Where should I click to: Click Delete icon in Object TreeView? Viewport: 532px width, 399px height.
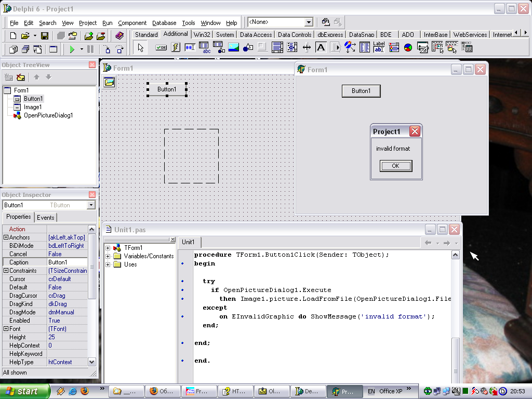point(21,77)
